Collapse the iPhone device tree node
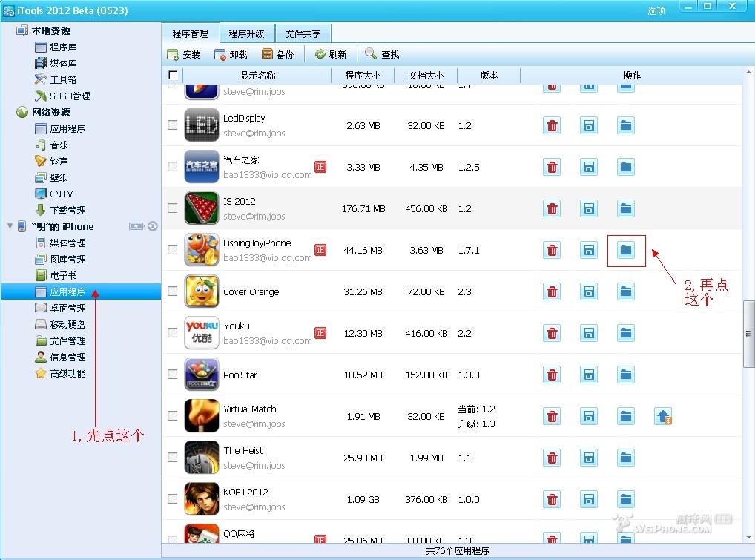The image size is (755, 560). pos(9,226)
